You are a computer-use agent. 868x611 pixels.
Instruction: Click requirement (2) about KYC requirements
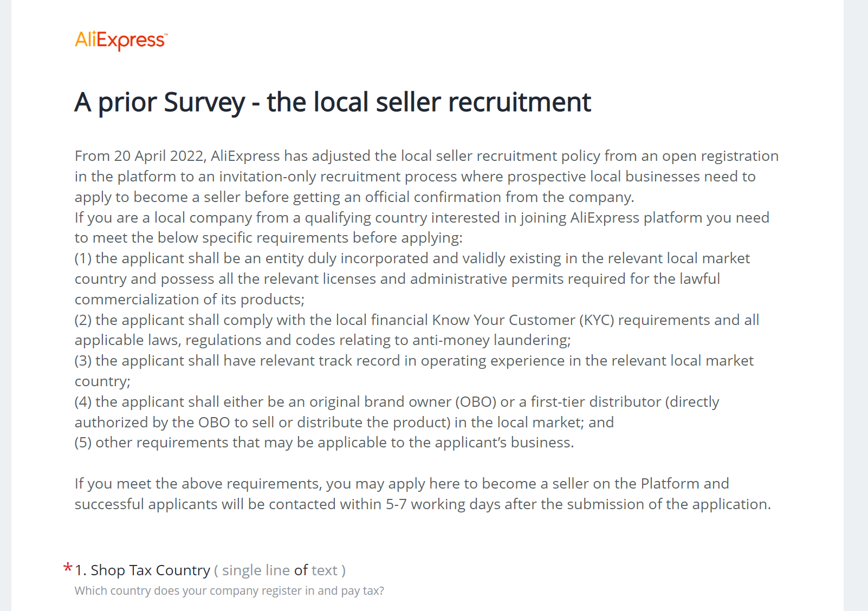coord(417,320)
